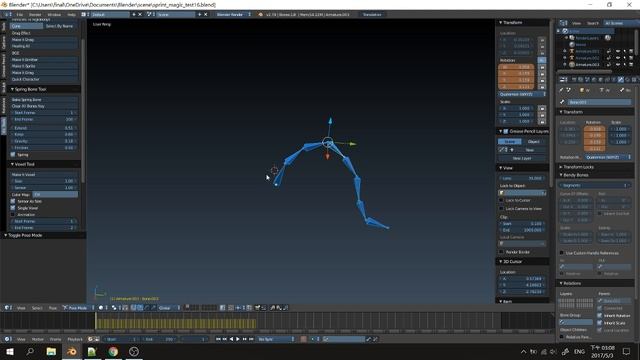This screenshot has width=640, height=360.
Task: Open the 3D viewport editor type selector
Action: point(8,308)
